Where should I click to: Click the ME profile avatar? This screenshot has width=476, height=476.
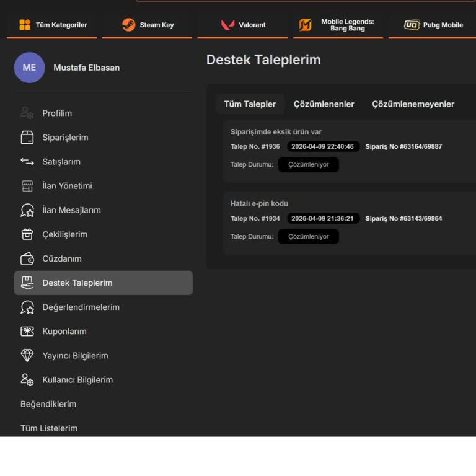(30, 68)
